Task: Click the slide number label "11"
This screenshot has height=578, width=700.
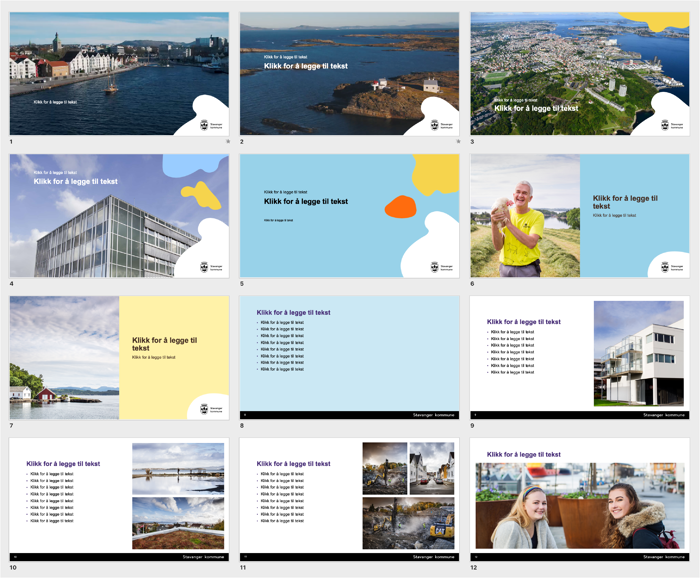Action: tap(243, 567)
